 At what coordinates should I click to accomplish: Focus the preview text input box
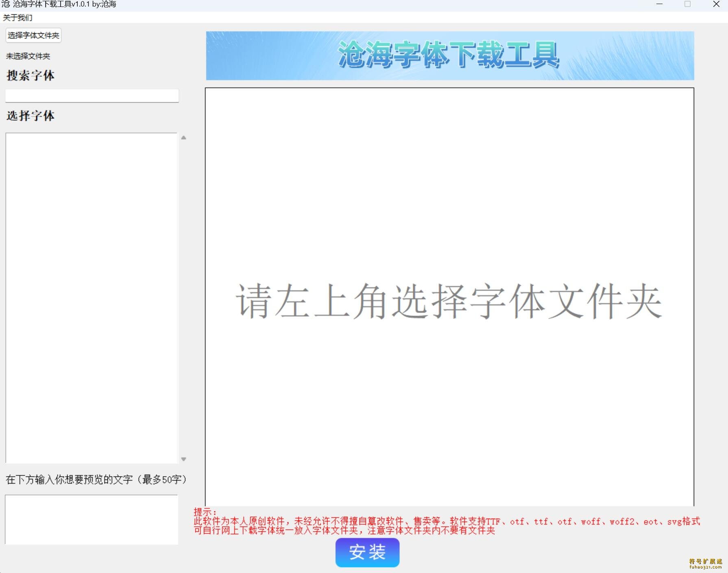pyautogui.click(x=92, y=519)
